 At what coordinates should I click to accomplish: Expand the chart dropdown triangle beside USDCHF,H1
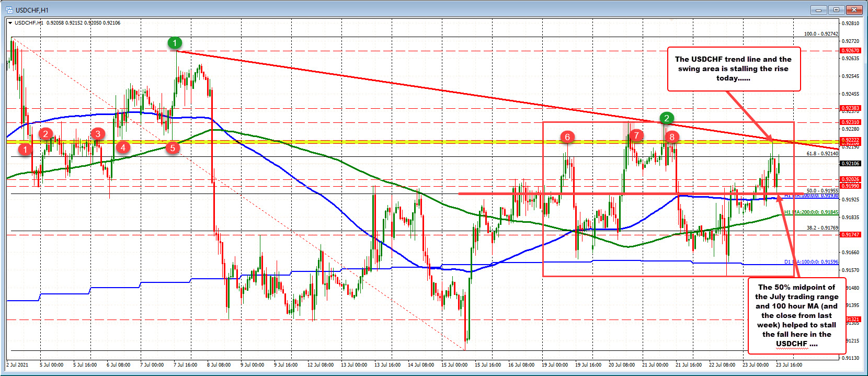[10, 23]
